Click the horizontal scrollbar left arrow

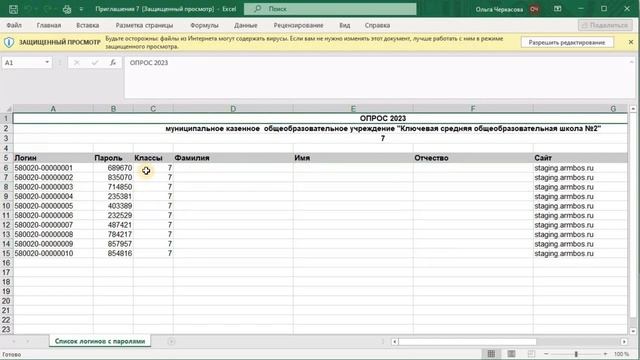tap(394, 342)
